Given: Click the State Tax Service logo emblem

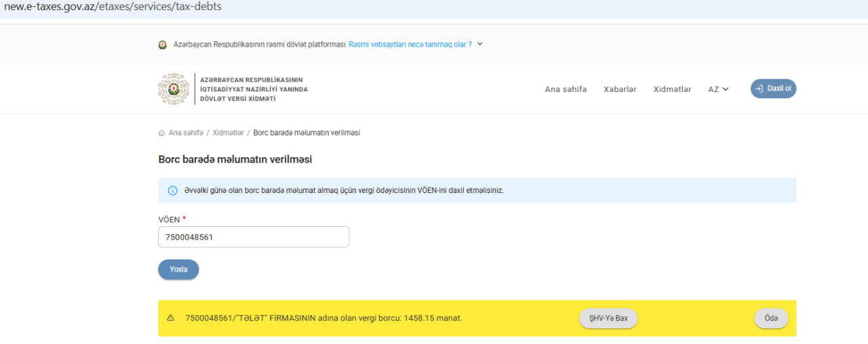Looking at the screenshot, I should [x=174, y=89].
